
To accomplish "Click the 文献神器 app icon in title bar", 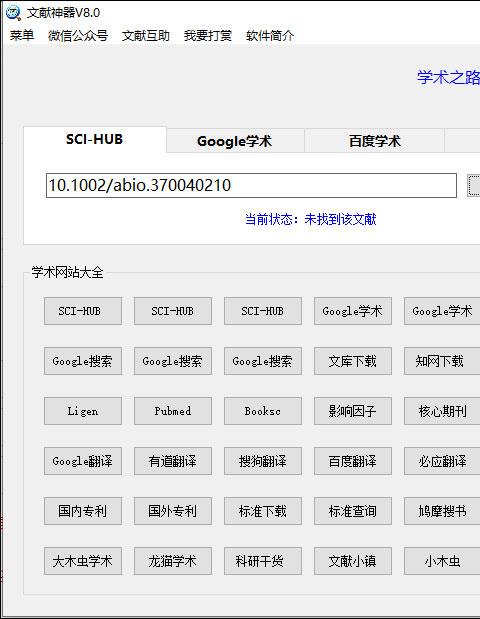I will pyautogui.click(x=13, y=13).
